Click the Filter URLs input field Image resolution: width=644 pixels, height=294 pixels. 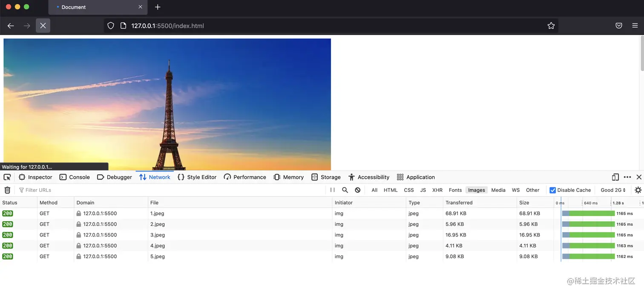pyautogui.click(x=170, y=190)
